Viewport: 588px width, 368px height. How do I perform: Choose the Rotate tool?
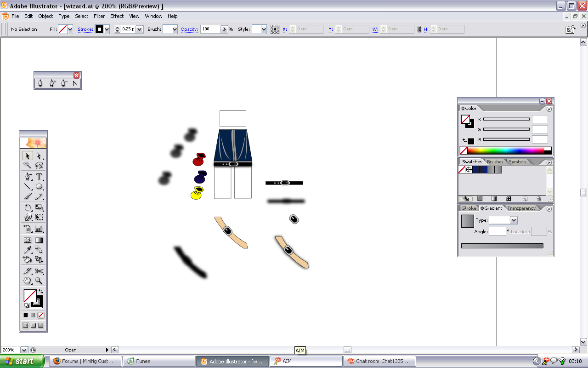pos(28,208)
